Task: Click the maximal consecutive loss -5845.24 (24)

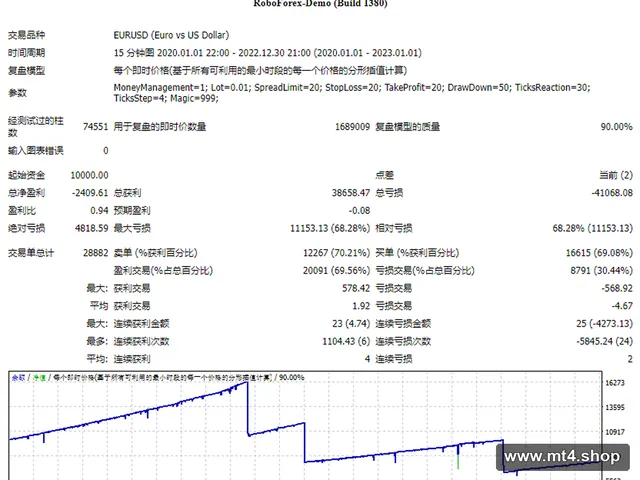Action: pos(604,341)
